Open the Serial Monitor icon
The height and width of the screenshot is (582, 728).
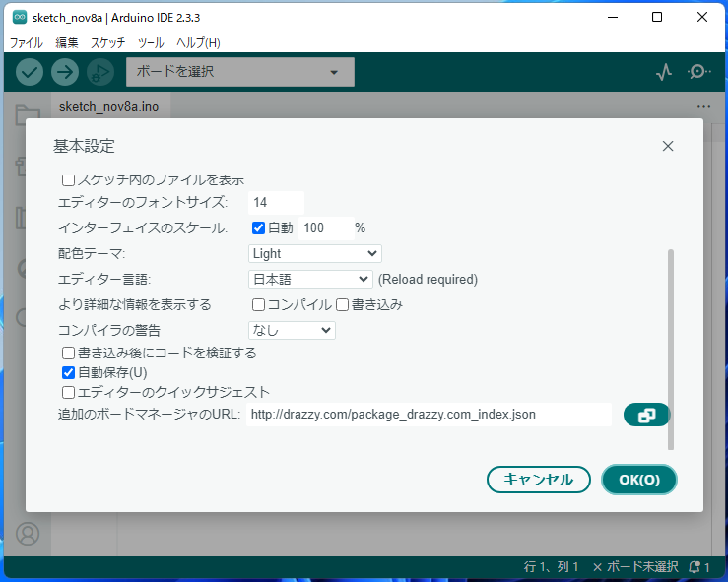tap(698, 72)
